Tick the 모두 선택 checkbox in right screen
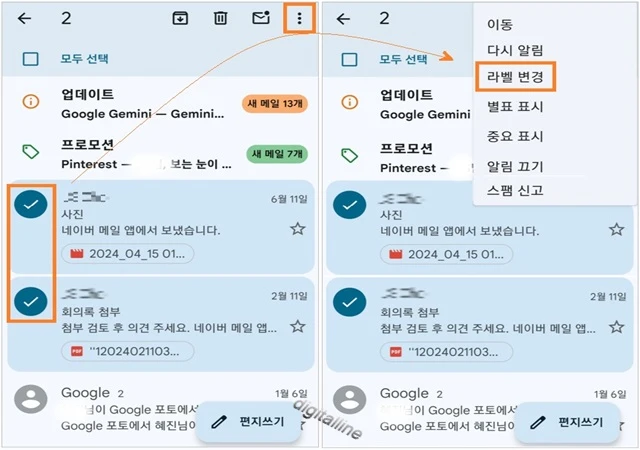The height and width of the screenshot is (450, 640). [x=349, y=60]
